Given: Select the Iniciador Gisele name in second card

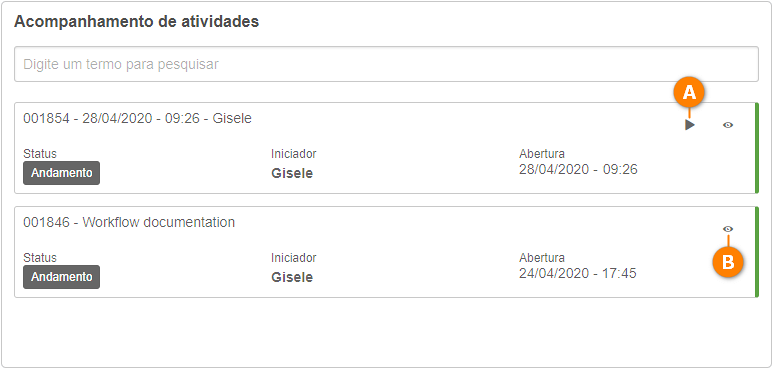Looking at the screenshot, I should [x=292, y=278].
